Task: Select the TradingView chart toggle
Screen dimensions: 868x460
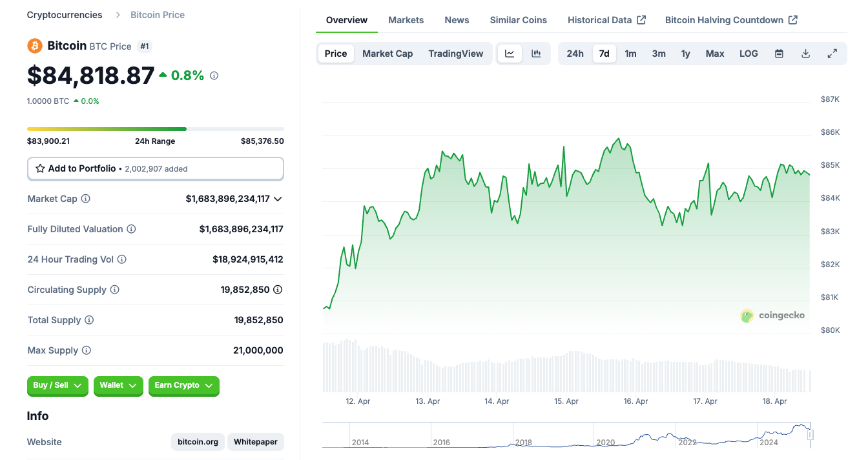Action: tap(456, 54)
